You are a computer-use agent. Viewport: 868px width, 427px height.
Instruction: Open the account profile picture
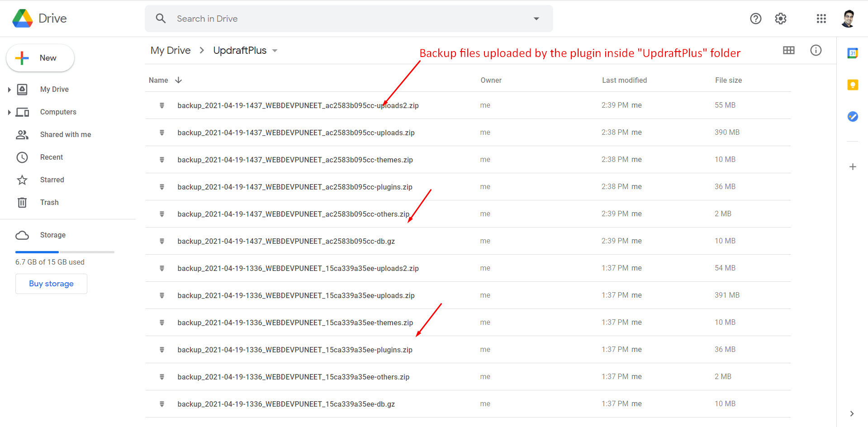pos(849,19)
